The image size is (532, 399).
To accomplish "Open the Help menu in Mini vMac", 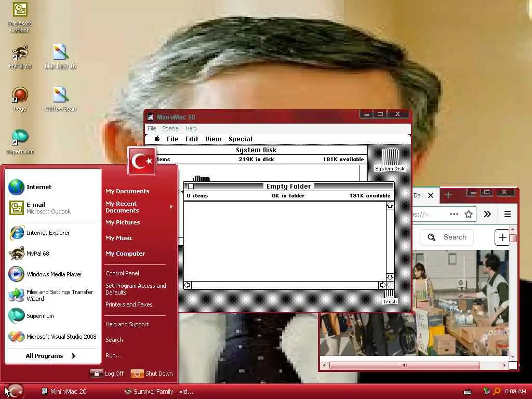I will tap(191, 128).
